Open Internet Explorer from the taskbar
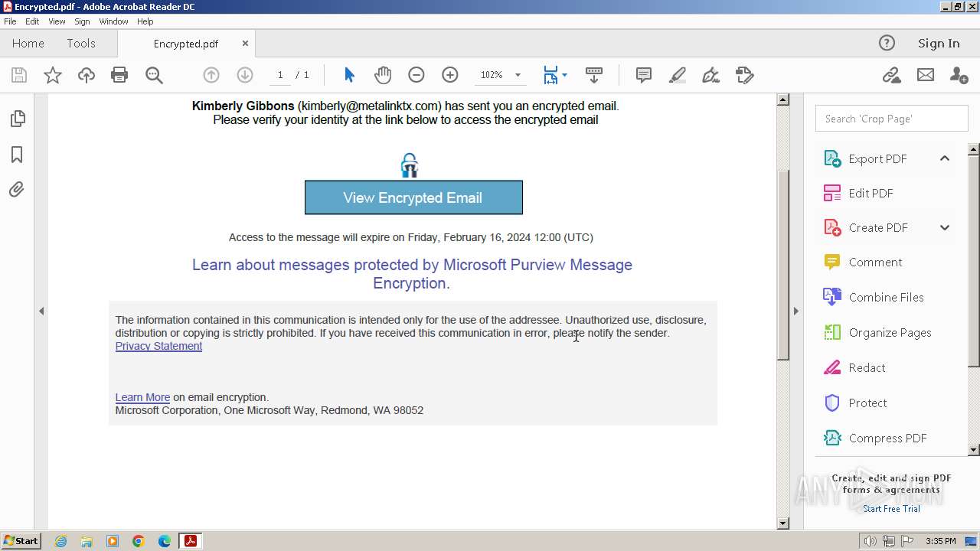980x551 pixels. 60,541
